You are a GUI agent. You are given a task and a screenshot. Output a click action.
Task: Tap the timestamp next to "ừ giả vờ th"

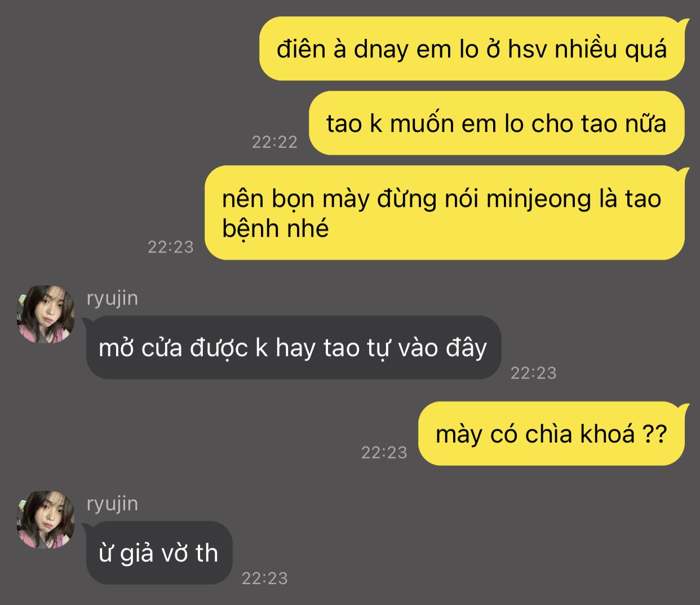(265, 578)
